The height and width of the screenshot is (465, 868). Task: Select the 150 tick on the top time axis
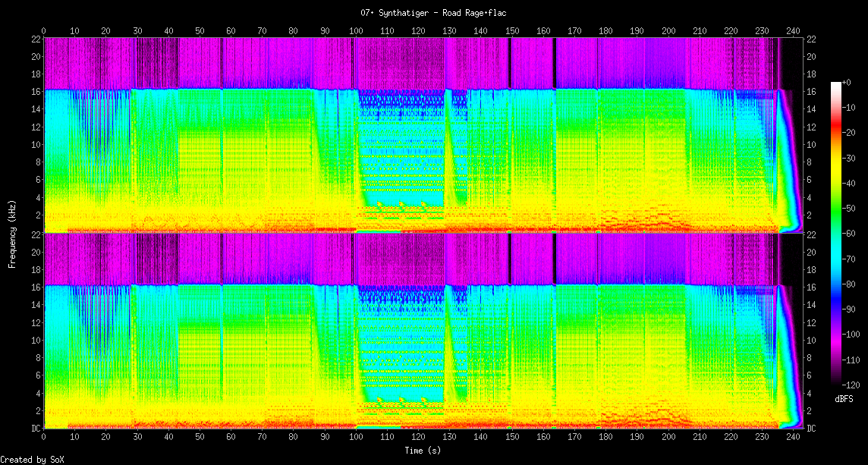pos(512,31)
